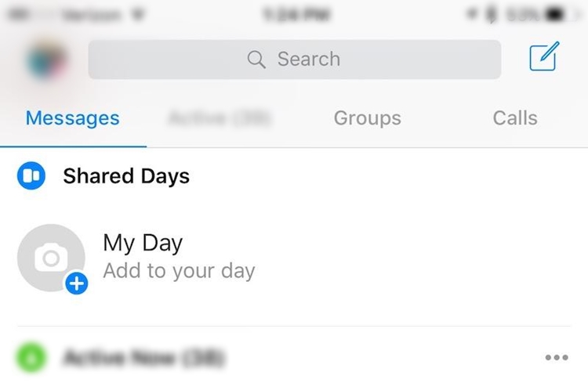This screenshot has height=383, width=588.
Task: Tap the clock time in status bar
Action: coord(296,15)
